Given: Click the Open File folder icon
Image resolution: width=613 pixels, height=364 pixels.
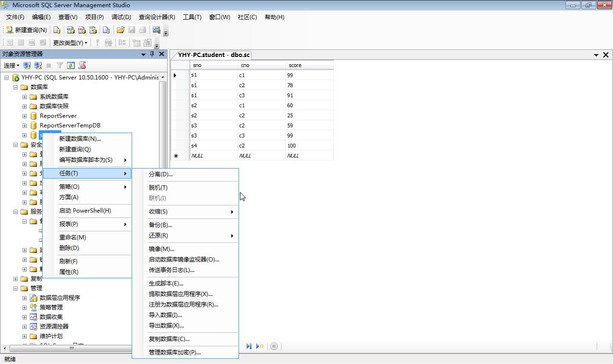Looking at the screenshot, I should [120, 30].
